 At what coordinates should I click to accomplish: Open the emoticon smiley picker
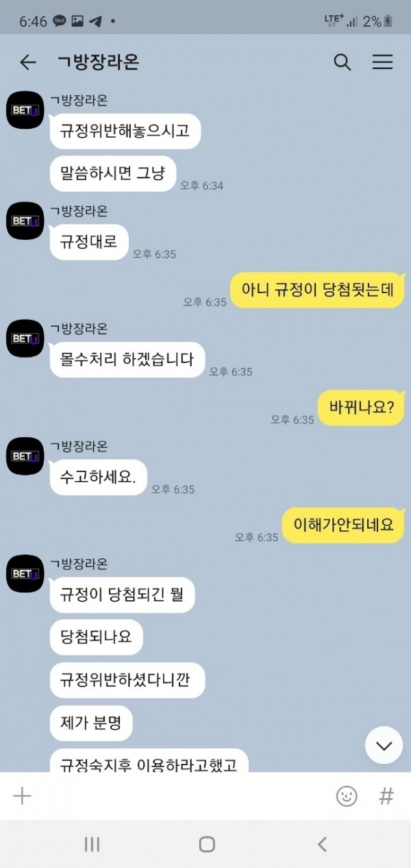(347, 795)
